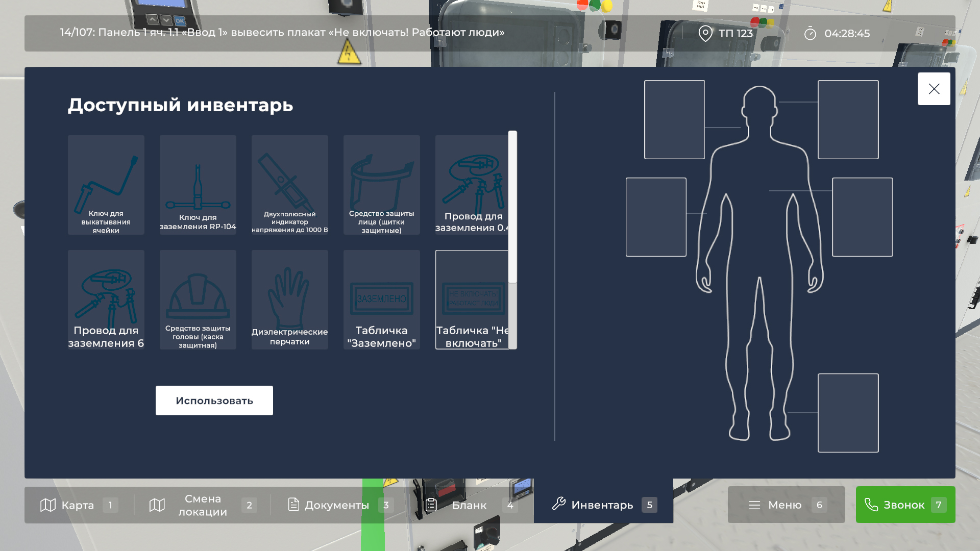Pick the RP-104 grounding key

[x=198, y=185]
